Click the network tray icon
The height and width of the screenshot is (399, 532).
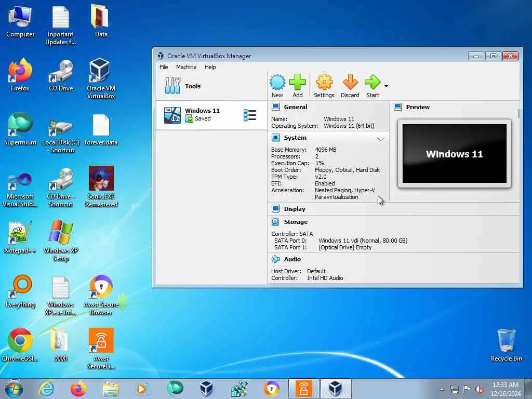pyautogui.click(x=454, y=389)
